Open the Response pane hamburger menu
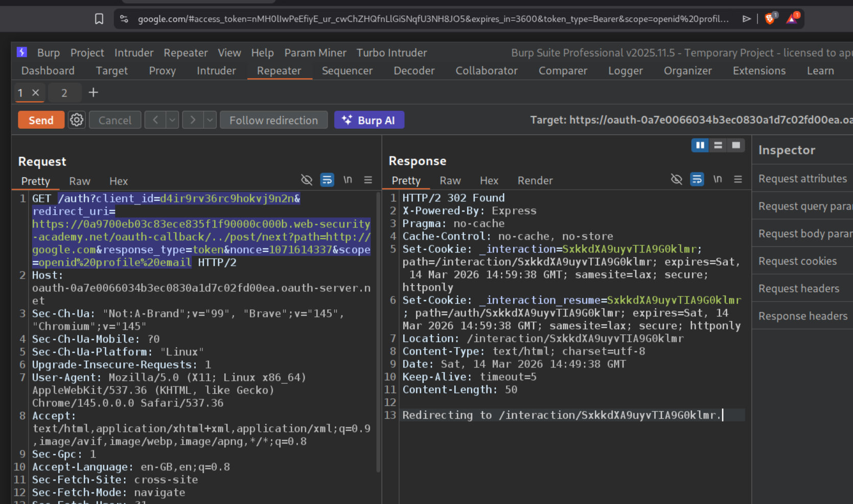 tap(738, 179)
